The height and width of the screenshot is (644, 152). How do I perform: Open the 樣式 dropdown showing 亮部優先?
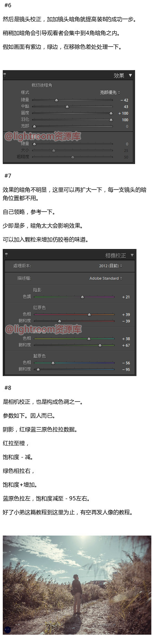[110, 93]
